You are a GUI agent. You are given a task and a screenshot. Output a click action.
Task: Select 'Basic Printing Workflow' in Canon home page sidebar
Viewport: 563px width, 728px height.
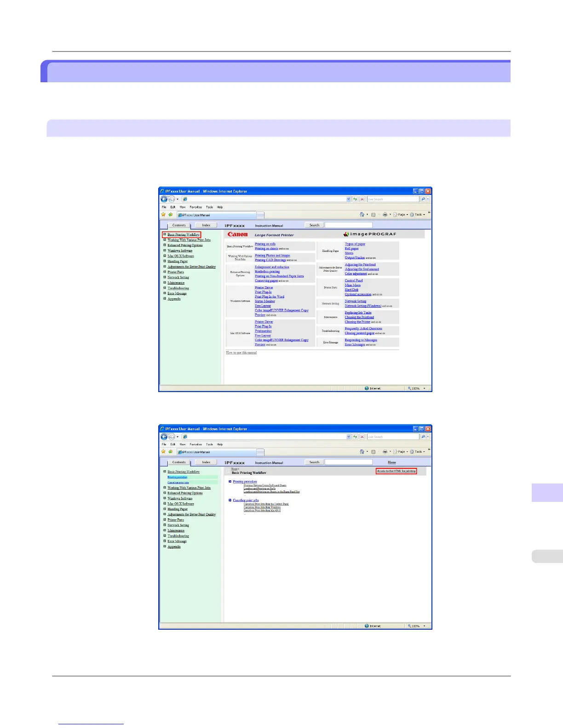[184, 234]
